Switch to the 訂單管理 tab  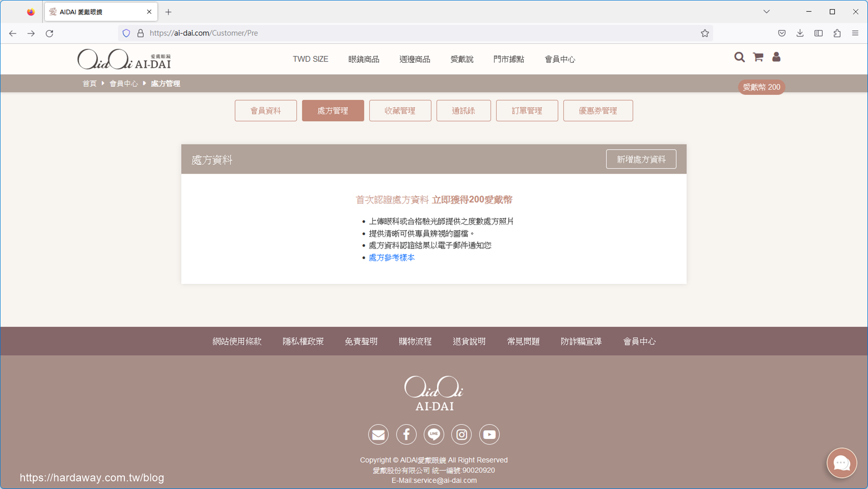[x=527, y=111]
